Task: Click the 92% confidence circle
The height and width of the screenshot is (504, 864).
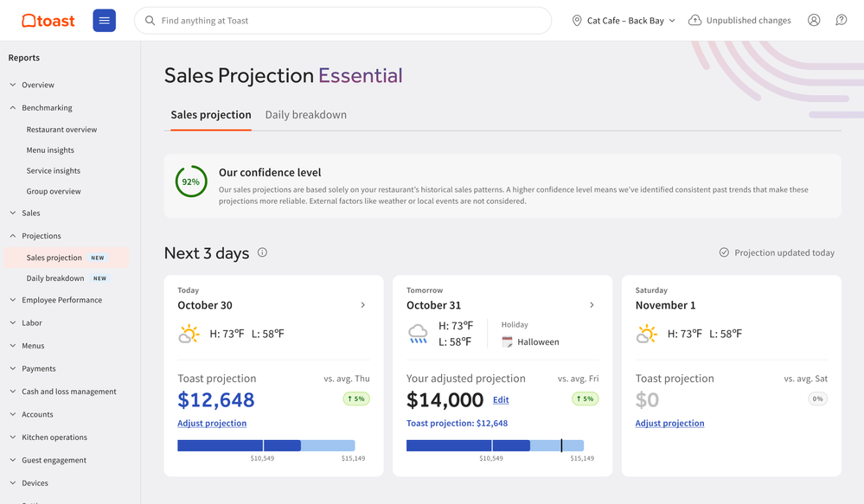Action: [191, 182]
